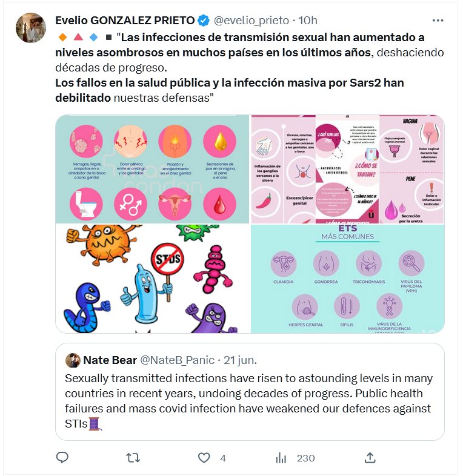This screenshot has width=463, height=476.
Task: Open the Nate Bear display name
Action: pyautogui.click(x=109, y=360)
